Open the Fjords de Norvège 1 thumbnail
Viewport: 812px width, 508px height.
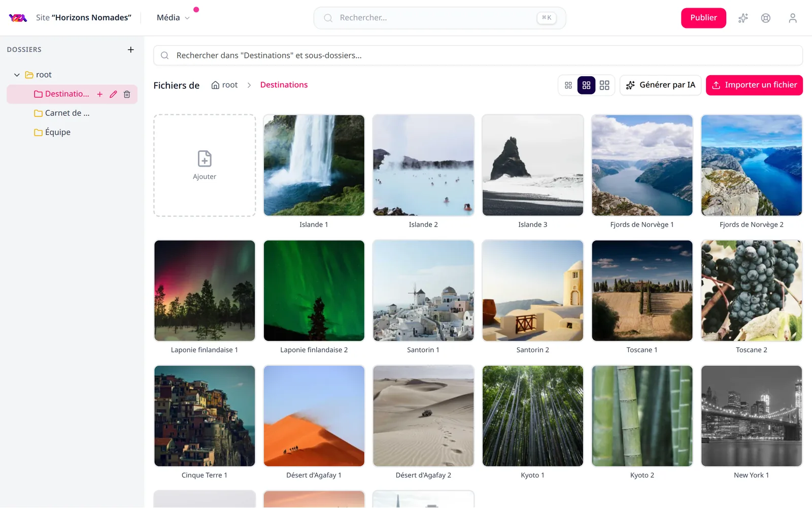point(642,166)
